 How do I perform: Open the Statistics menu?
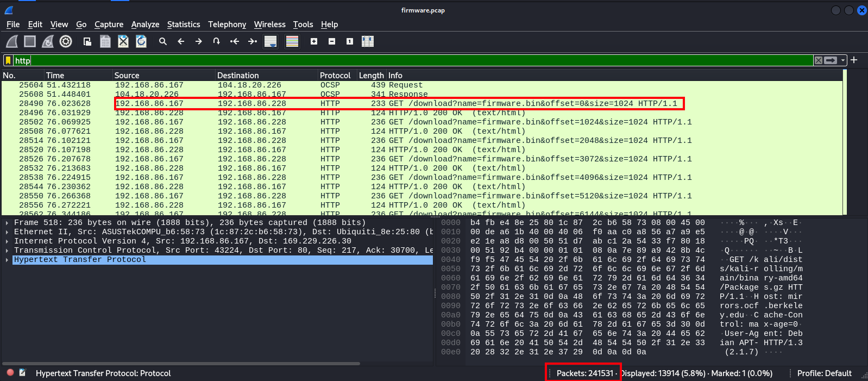pyautogui.click(x=183, y=24)
